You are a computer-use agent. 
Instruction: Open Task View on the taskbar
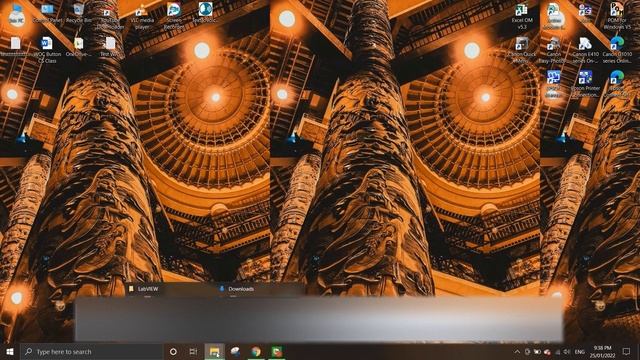(193, 351)
